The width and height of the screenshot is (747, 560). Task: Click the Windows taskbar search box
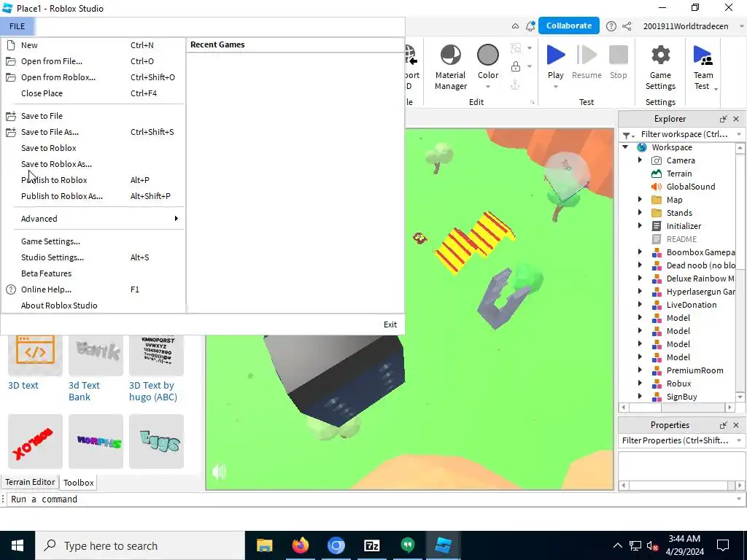(140, 545)
